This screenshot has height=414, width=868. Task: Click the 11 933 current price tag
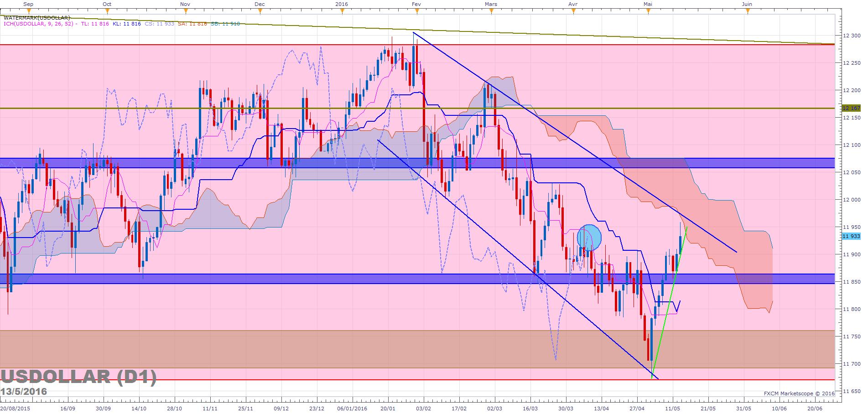point(851,236)
